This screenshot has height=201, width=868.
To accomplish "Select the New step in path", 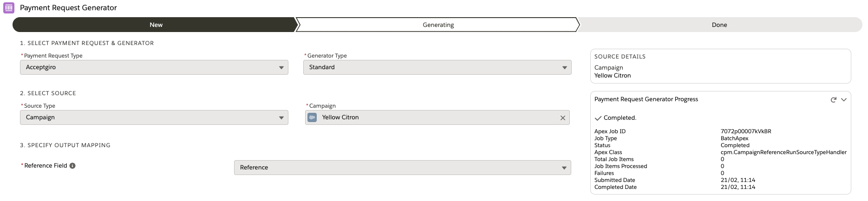I will click(x=156, y=25).
